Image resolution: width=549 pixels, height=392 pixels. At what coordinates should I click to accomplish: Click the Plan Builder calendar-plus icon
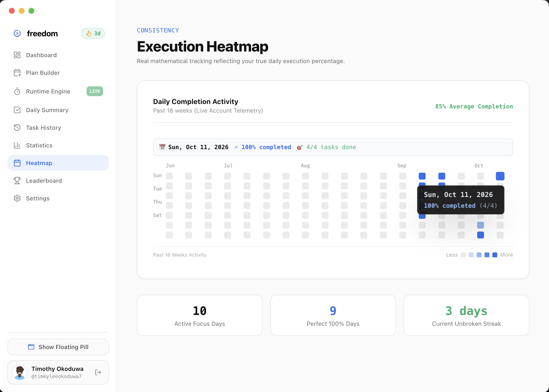(17, 73)
